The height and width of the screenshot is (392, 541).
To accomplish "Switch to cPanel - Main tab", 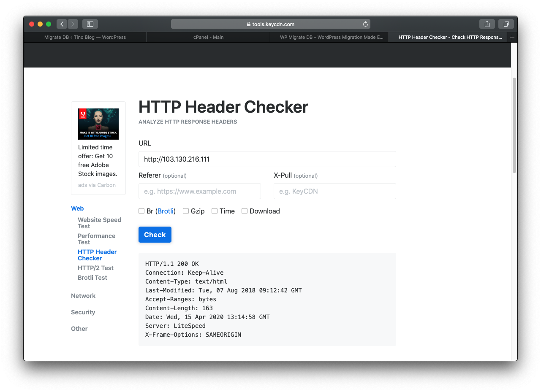I will tap(208, 37).
